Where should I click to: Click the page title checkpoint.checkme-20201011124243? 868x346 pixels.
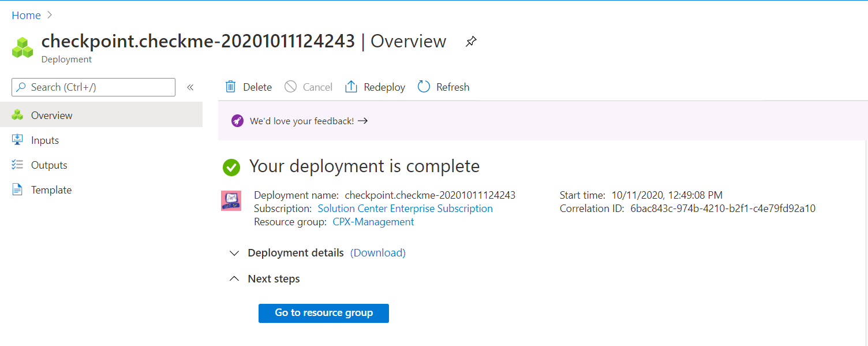click(x=198, y=42)
